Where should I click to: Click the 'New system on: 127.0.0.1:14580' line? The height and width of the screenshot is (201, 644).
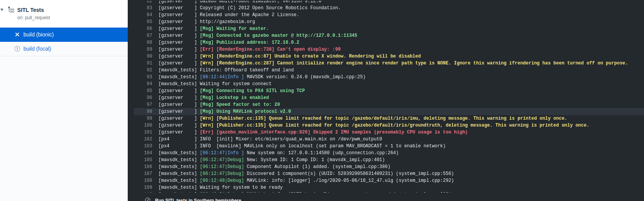click(389, 153)
